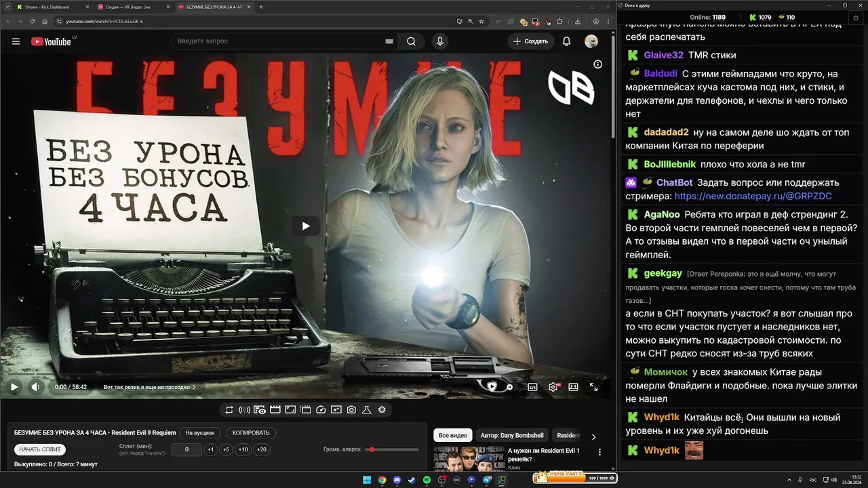Go to the YouTube home logo

52,41
